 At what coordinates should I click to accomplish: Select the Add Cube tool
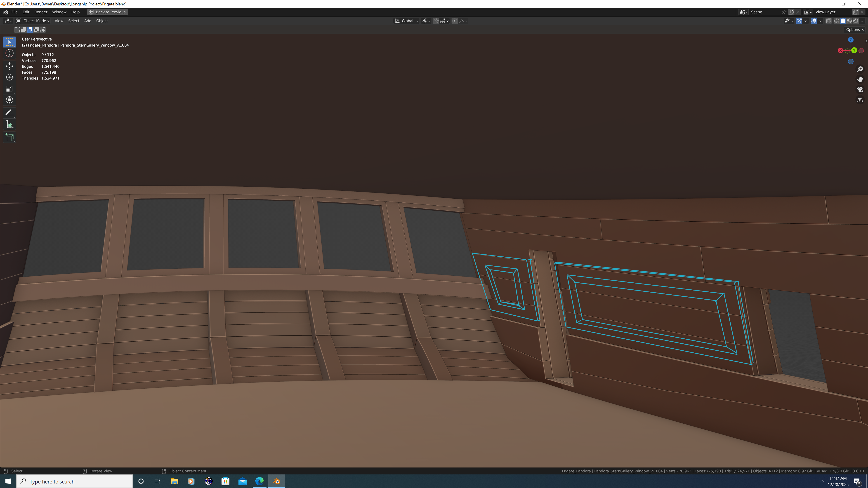point(9,137)
